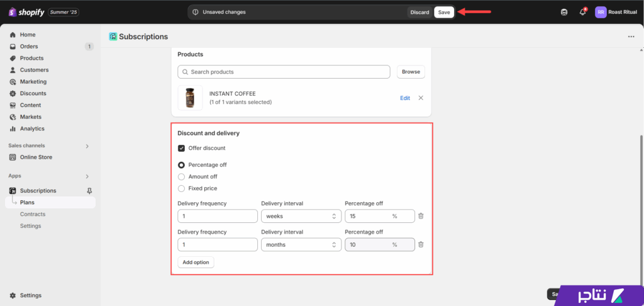The width and height of the screenshot is (644, 306).
Task: Click the 15 percentage off field
Action: tap(379, 216)
